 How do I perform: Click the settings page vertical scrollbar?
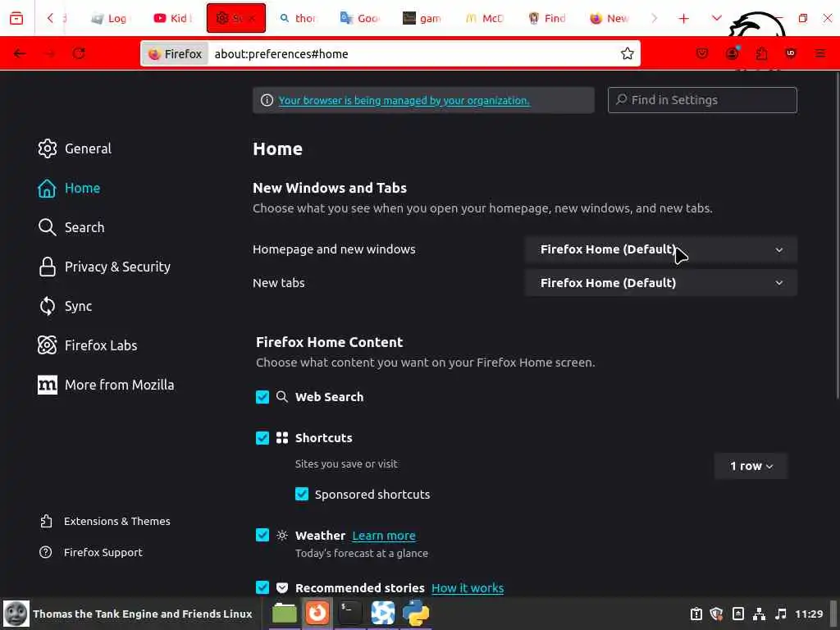pos(837,235)
